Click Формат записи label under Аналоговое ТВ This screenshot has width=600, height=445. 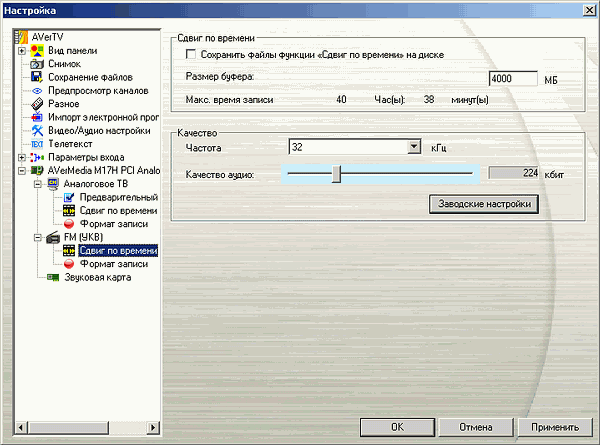pos(114,224)
